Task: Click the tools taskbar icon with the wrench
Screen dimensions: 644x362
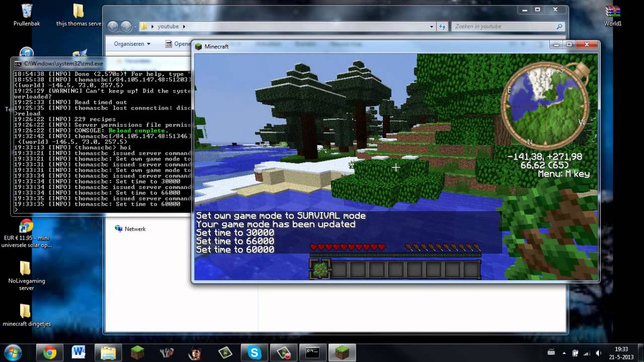Action: coord(167,352)
